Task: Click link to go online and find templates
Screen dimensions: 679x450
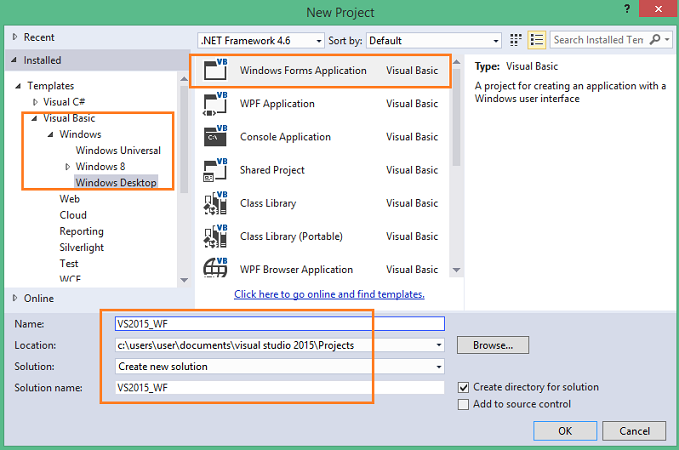Action: [x=329, y=294]
